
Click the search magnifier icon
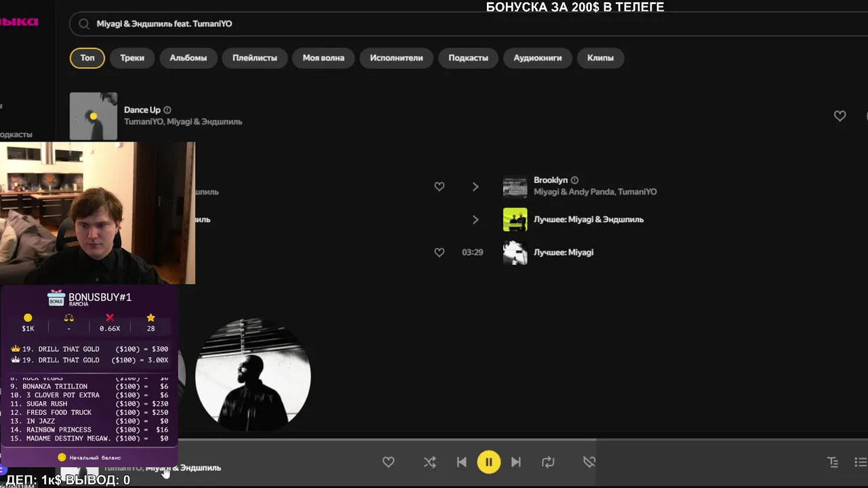pyautogui.click(x=84, y=24)
